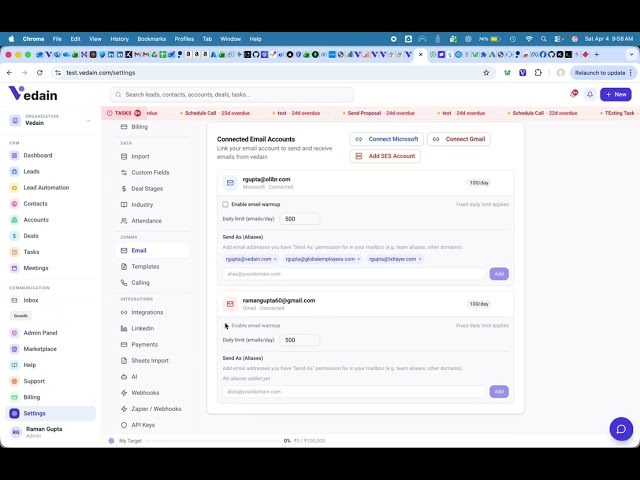Screen dimensions: 640x480
Task: Open Calling settings
Action: tap(140, 282)
